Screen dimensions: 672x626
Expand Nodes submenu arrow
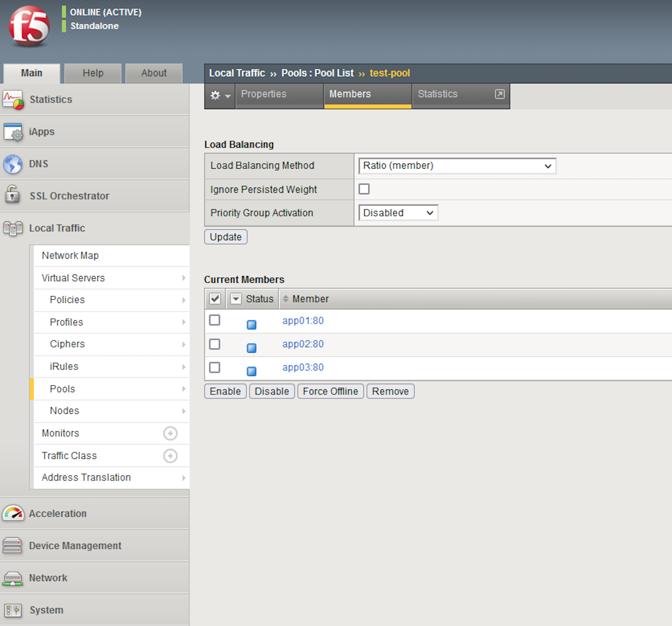pyautogui.click(x=184, y=411)
